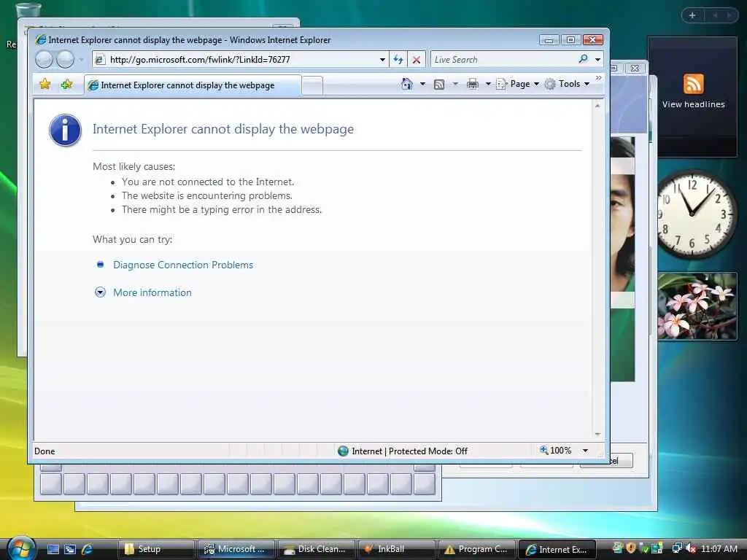747x560 pixels.
Task: Open the Page menu
Action: tap(517, 84)
